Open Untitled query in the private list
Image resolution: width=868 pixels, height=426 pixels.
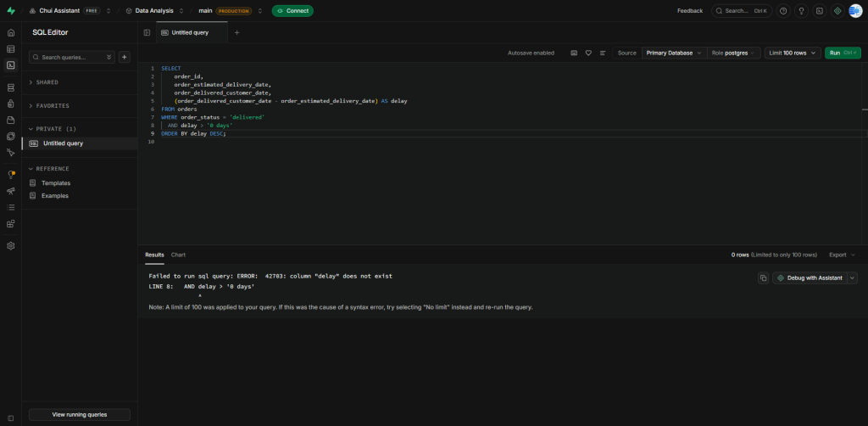[80, 143]
